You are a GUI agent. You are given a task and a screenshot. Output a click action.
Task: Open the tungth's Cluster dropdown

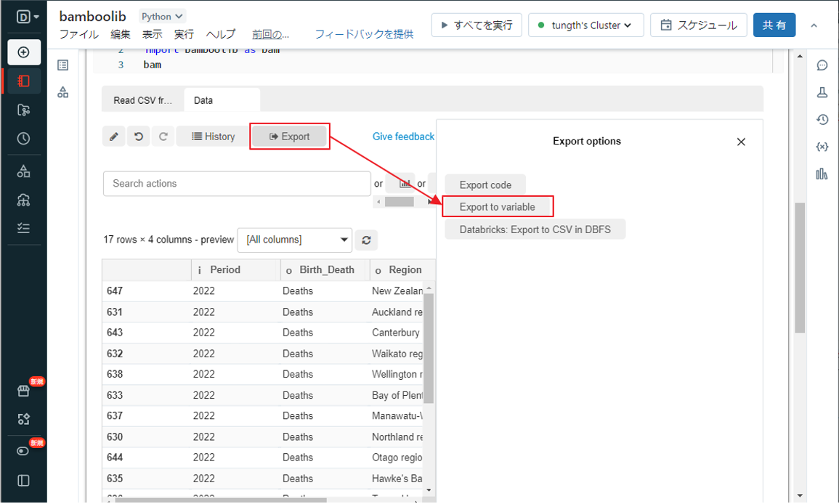(x=585, y=25)
